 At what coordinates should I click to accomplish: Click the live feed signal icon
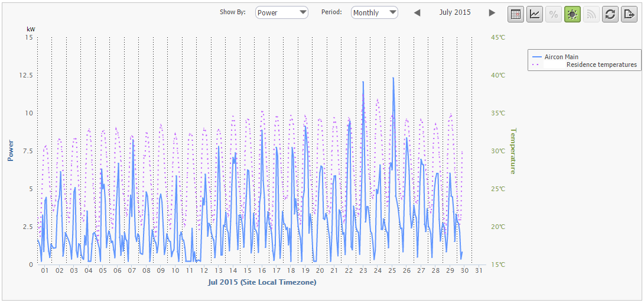click(x=591, y=14)
